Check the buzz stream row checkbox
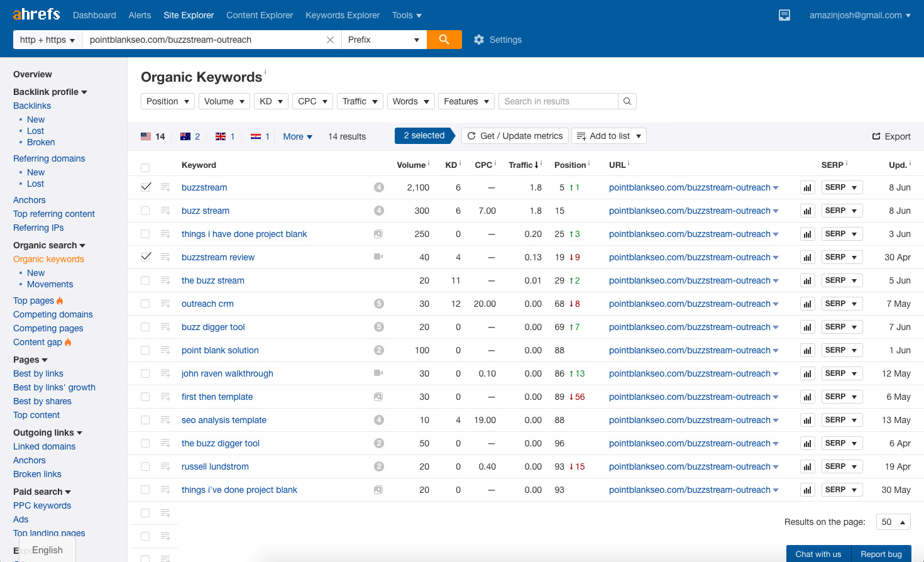The image size is (924, 562). (x=145, y=211)
